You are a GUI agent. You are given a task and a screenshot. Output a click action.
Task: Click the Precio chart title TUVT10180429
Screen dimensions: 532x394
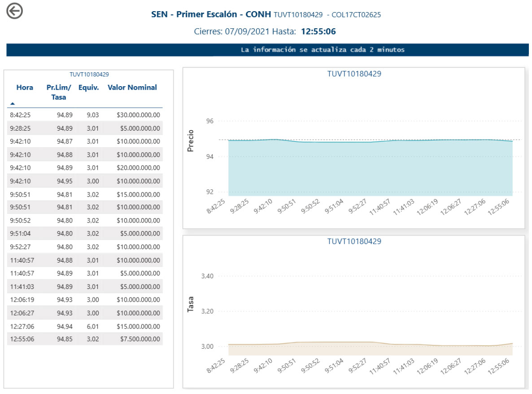point(354,74)
